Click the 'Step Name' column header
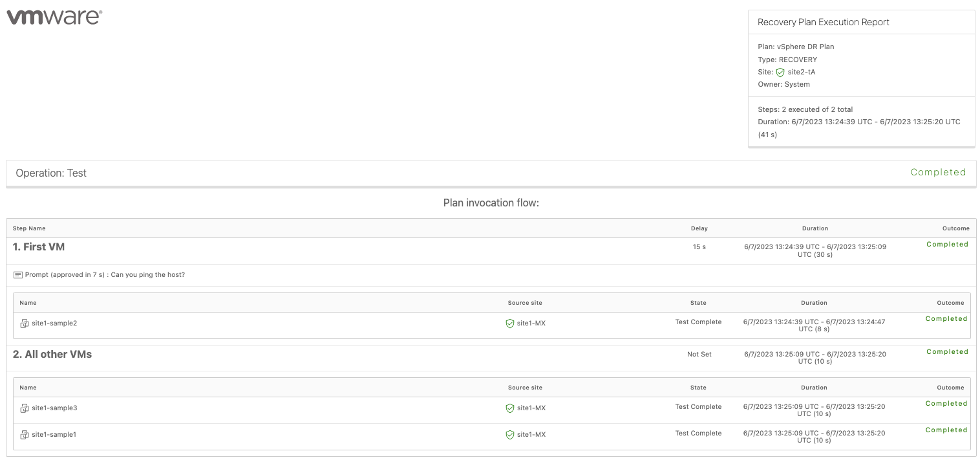980x462 pixels. pyautogui.click(x=29, y=228)
